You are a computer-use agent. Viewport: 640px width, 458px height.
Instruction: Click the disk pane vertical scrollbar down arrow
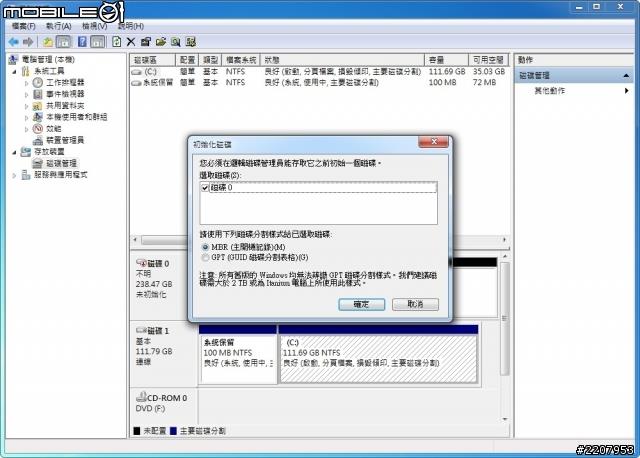pos(505,419)
